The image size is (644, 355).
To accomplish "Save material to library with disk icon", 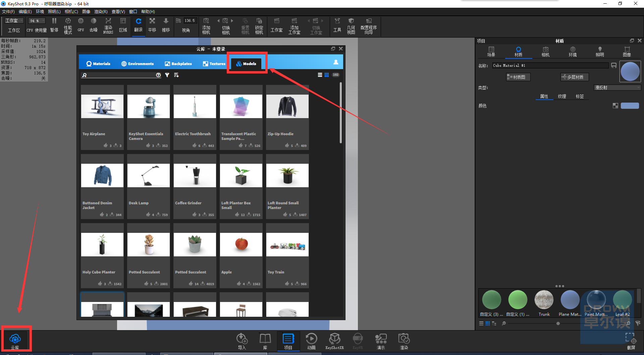I will (614, 65).
